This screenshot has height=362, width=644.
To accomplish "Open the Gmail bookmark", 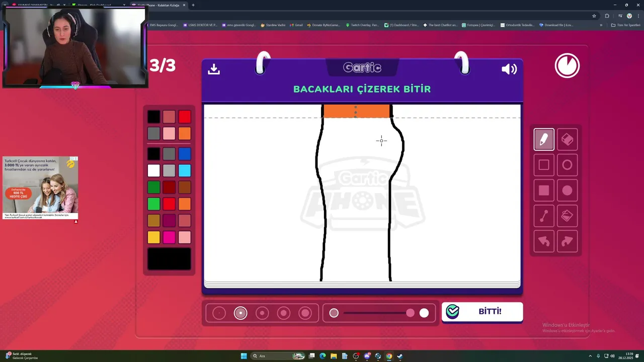I will pyautogui.click(x=296, y=25).
